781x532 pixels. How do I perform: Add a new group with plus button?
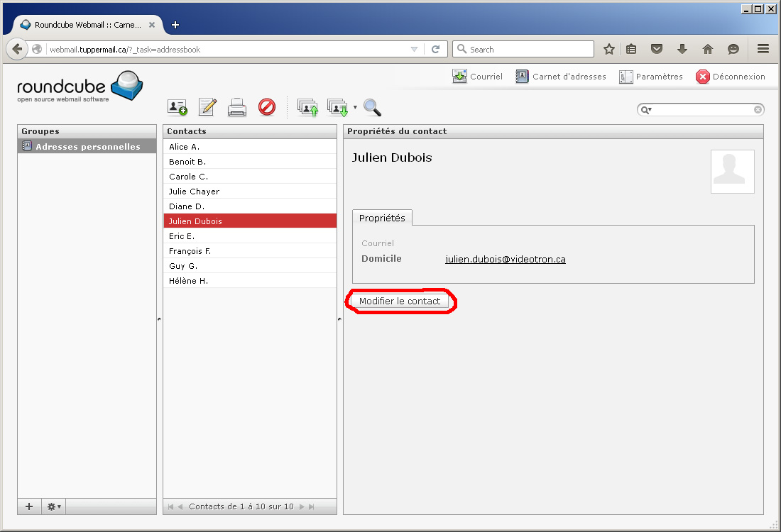[29, 506]
